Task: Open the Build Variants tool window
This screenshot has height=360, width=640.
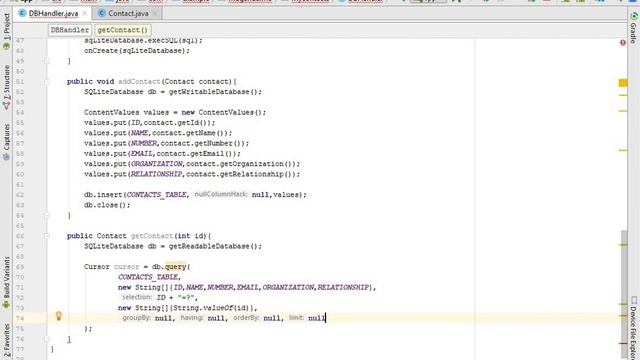Action: pyautogui.click(x=7, y=282)
